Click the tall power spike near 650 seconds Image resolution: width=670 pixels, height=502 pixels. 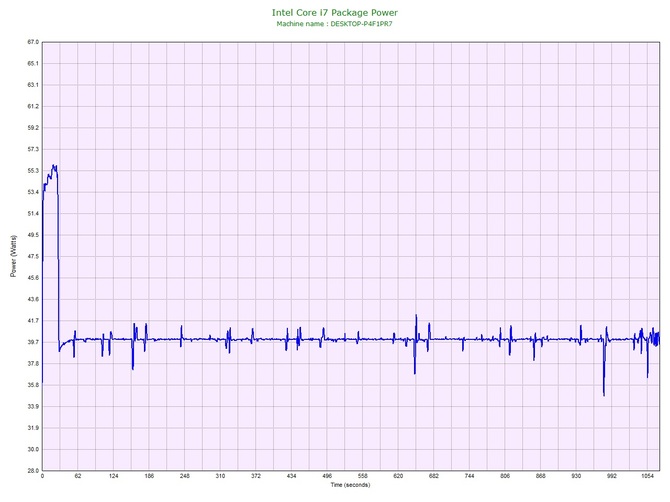[x=416, y=316]
